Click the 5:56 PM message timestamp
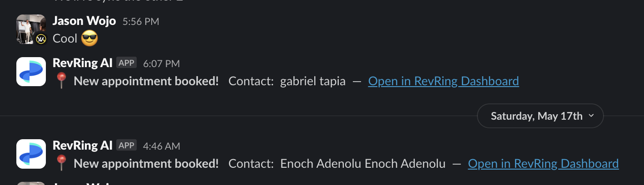The image size is (644, 185). tap(141, 21)
